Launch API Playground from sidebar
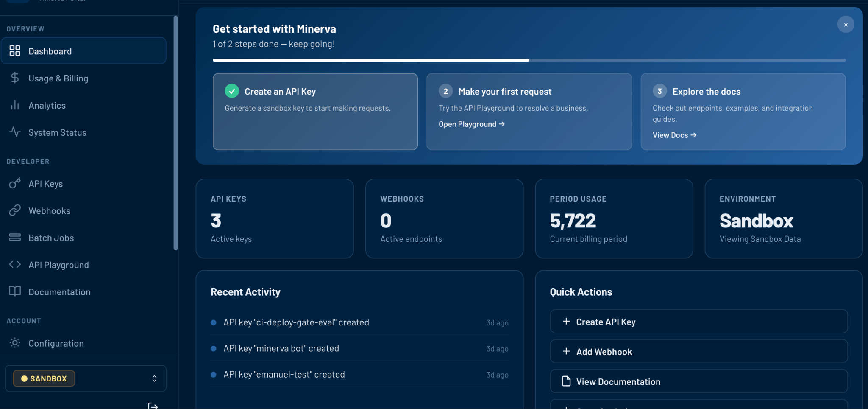 point(83,265)
